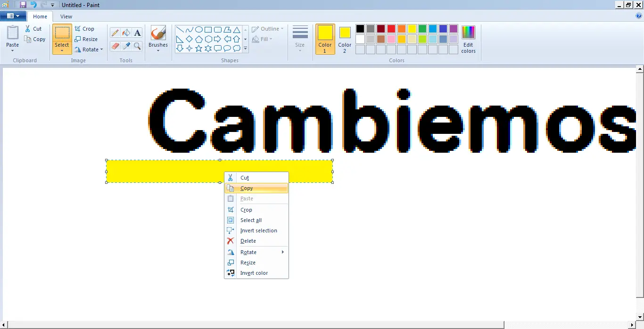Click the Save icon in quick access toolbar
This screenshot has width=644, height=329.
click(23, 5)
